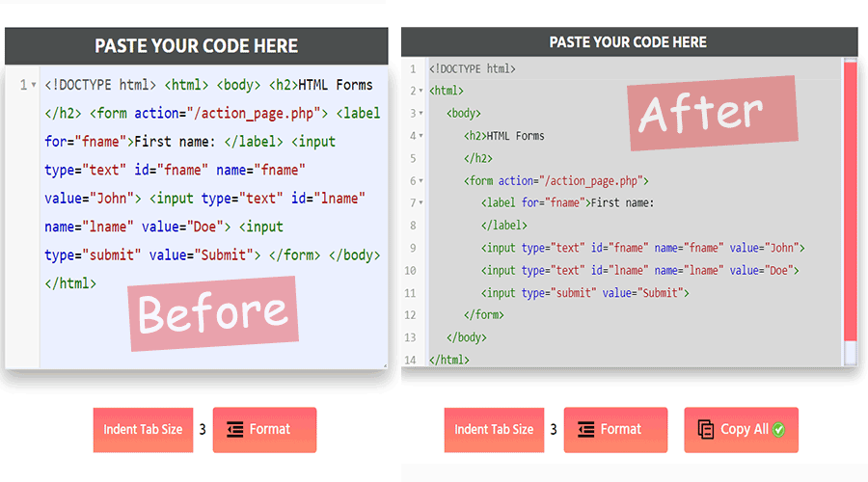This screenshot has height=482, width=868.
Task: Click indent size value 3 in After panel
Action: 554,429
